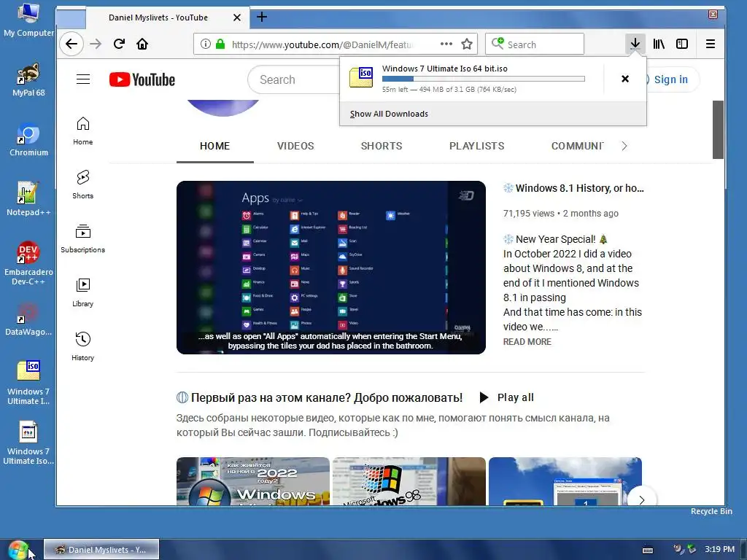Close the Daniel Myslivets YouTube tab

[237, 17]
